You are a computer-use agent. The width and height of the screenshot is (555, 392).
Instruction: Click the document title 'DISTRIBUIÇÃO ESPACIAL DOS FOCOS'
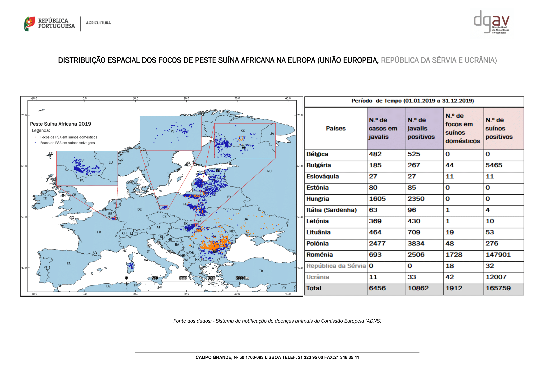[x=218, y=60]
